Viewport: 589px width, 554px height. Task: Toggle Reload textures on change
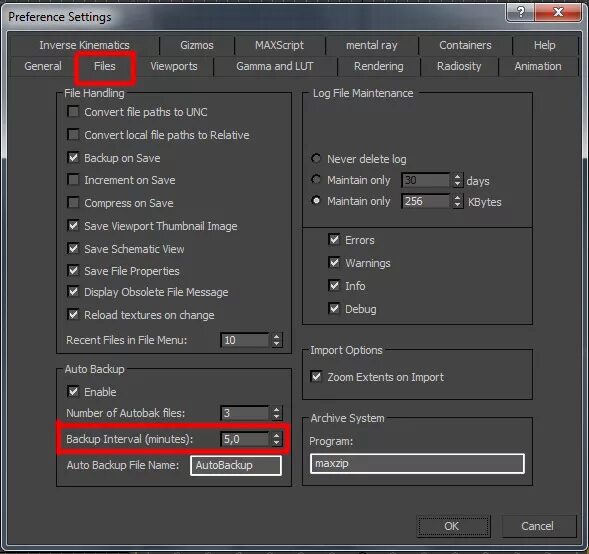pos(73,314)
